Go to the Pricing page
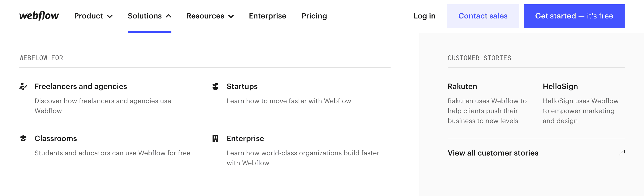 [314, 16]
